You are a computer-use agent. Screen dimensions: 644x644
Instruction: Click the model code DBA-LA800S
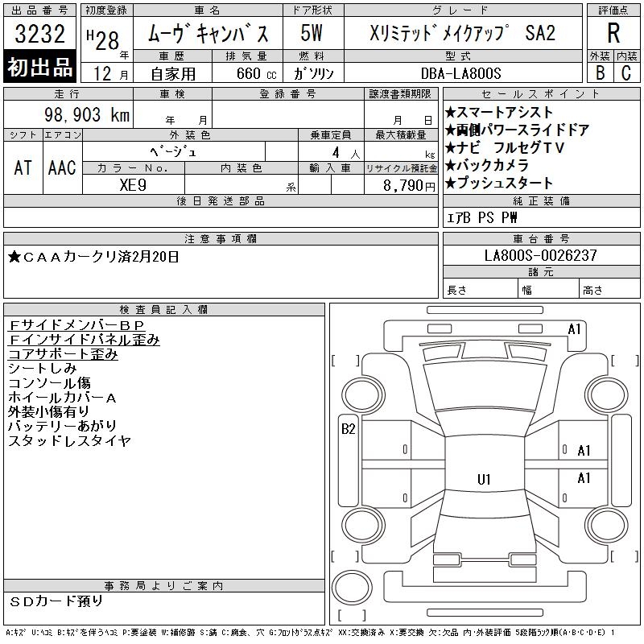460,73
